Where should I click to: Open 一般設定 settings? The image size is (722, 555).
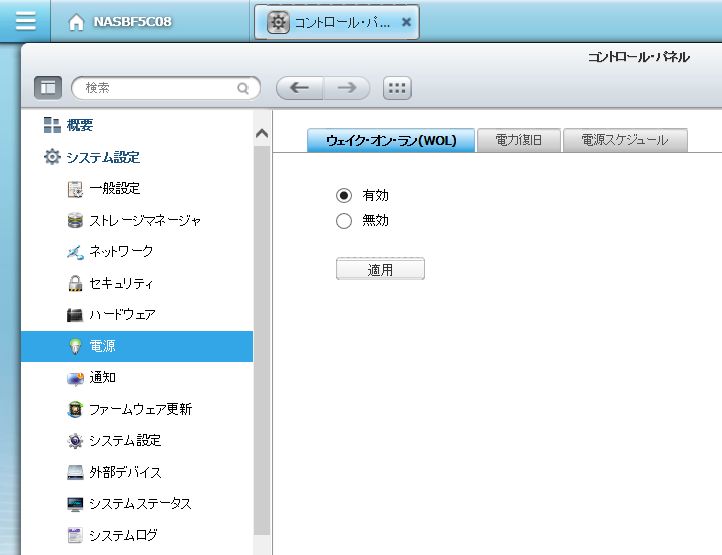coord(115,188)
